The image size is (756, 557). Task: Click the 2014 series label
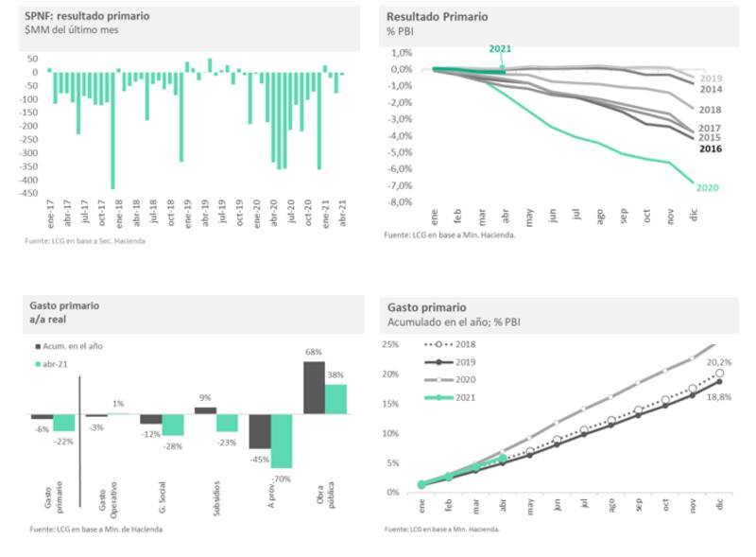(x=710, y=88)
